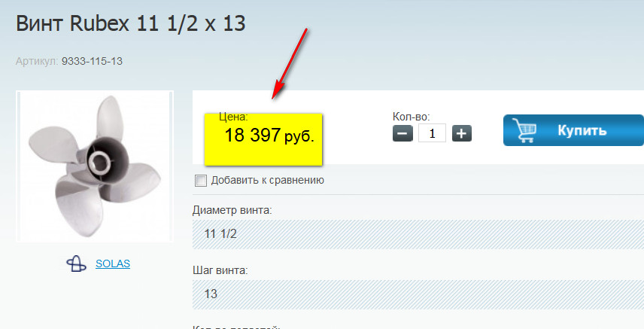Viewport: 644px width, 329px height.
Task: Click the quantity input field
Action: click(x=432, y=133)
